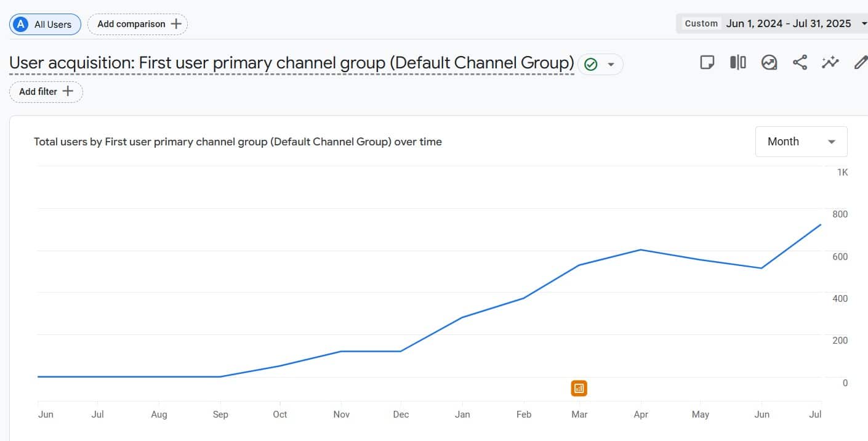The image size is (868, 441).
Task: Click the line peak point above Apr
Action: (641, 249)
